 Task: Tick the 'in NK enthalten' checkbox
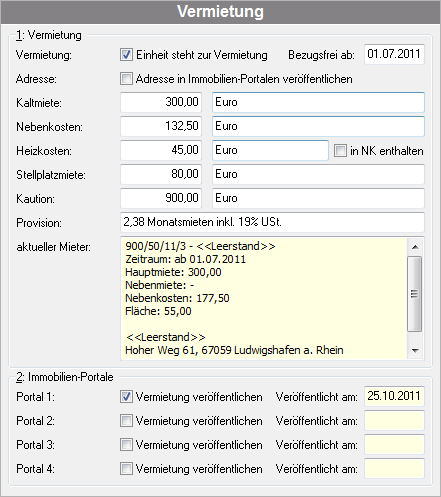point(340,151)
